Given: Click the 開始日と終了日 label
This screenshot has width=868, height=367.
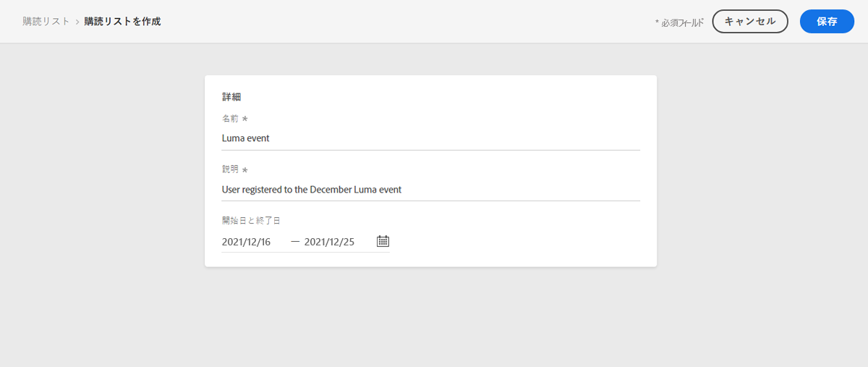Looking at the screenshot, I should click(x=252, y=220).
